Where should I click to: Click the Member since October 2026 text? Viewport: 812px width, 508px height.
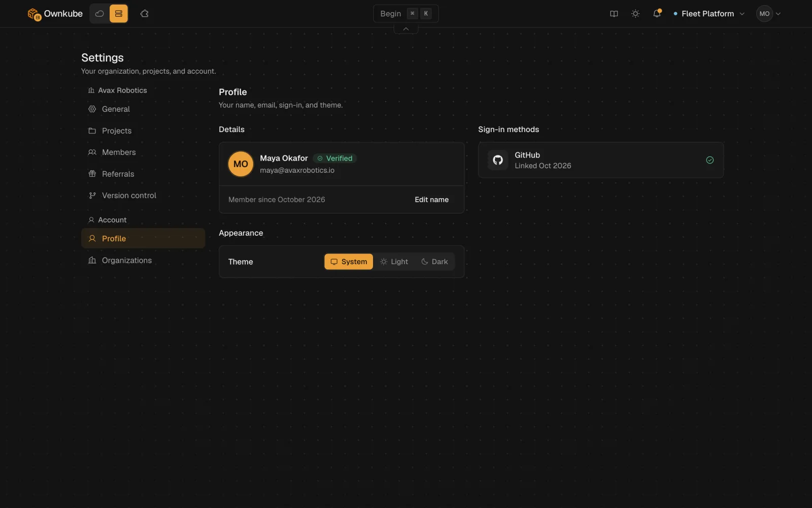click(277, 200)
